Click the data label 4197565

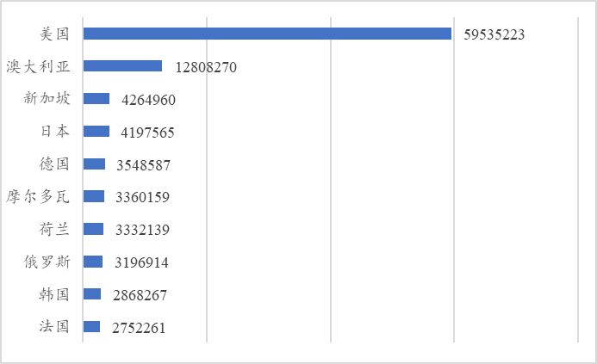[x=147, y=133]
